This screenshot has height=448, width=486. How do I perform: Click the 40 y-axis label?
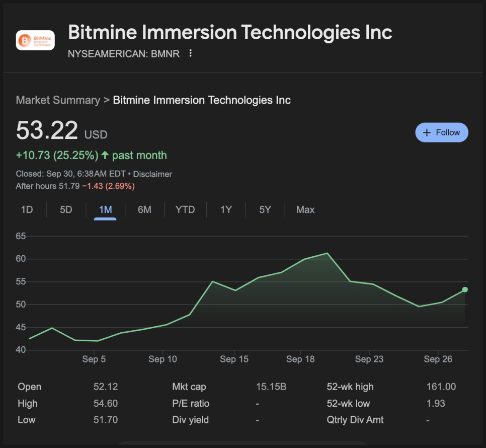pos(21,350)
